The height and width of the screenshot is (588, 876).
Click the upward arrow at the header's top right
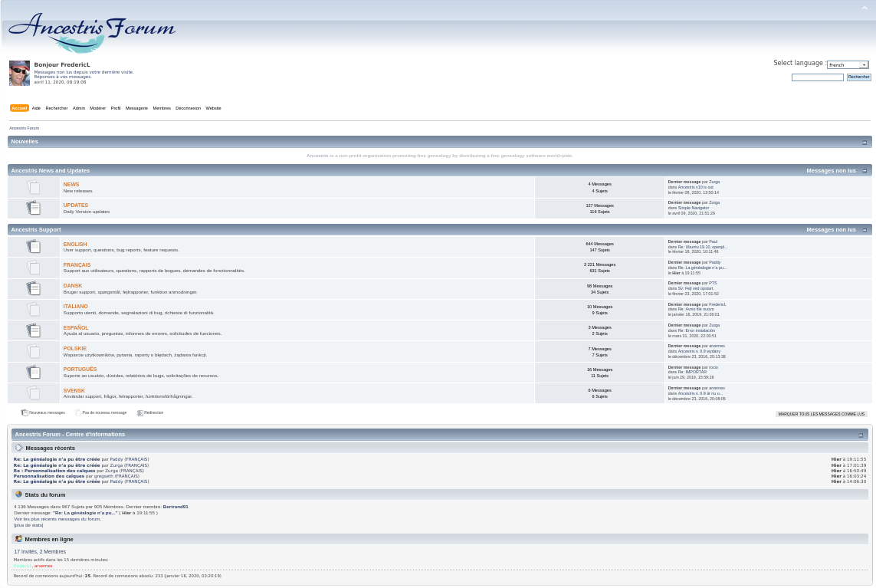point(865,8)
